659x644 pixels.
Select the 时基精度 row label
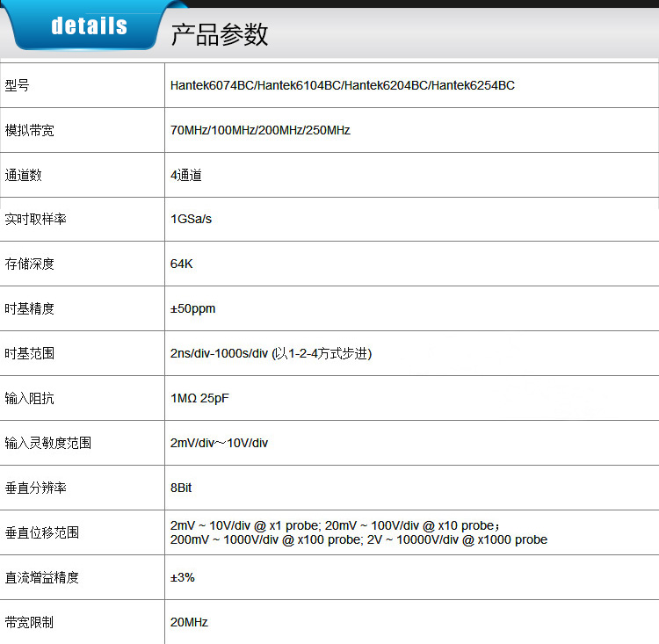tap(30, 308)
